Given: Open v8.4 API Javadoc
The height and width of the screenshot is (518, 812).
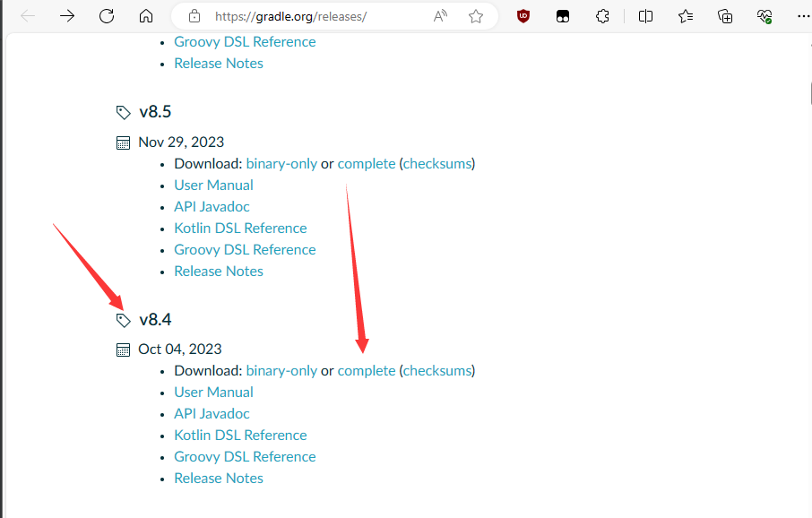Looking at the screenshot, I should 212,413.
